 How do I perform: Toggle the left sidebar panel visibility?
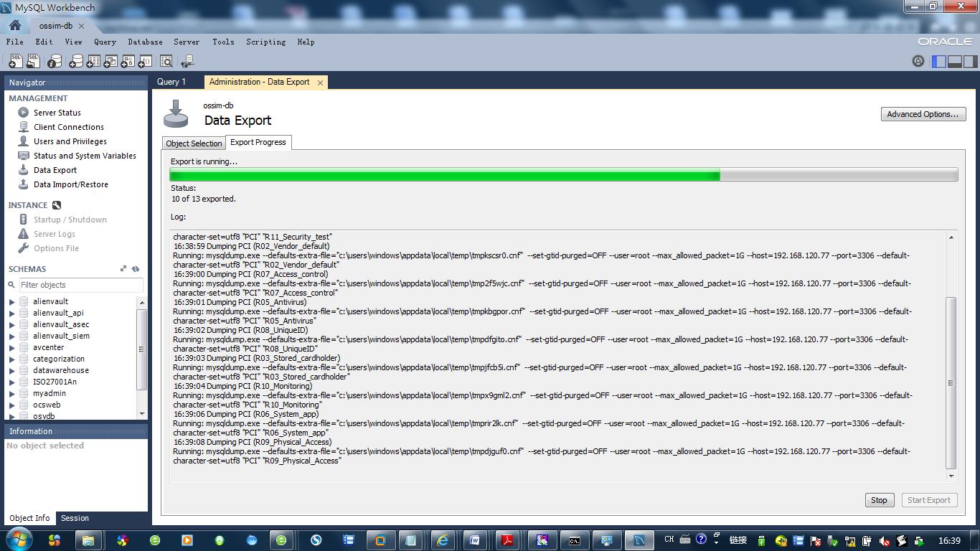tap(939, 62)
